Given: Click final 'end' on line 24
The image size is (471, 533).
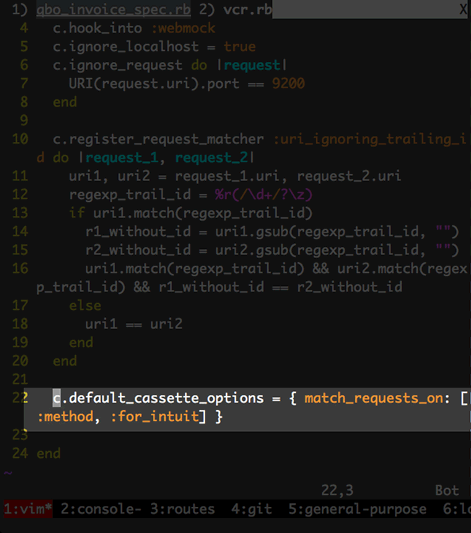Looking at the screenshot, I should pos(48,453).
